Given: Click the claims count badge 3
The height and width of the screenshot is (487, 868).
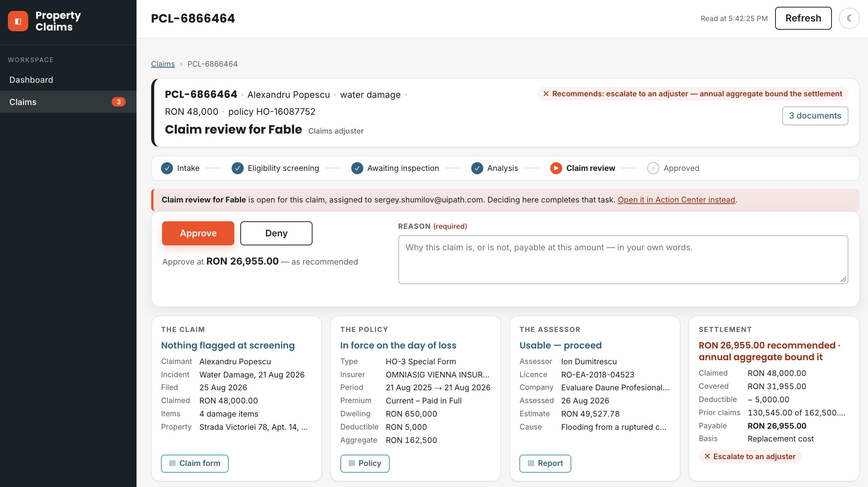Looking at the screenshot, I should (x=118, y=102).
